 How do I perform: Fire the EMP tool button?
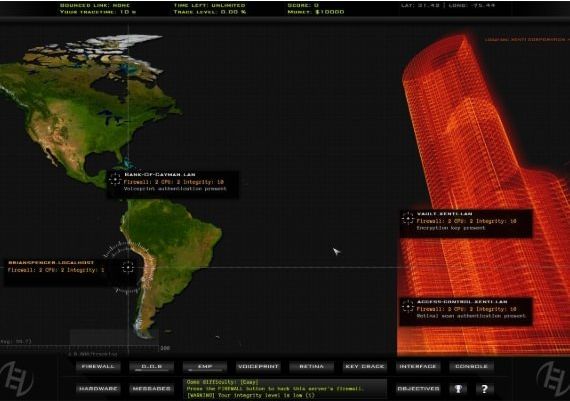tap(205, 366)
